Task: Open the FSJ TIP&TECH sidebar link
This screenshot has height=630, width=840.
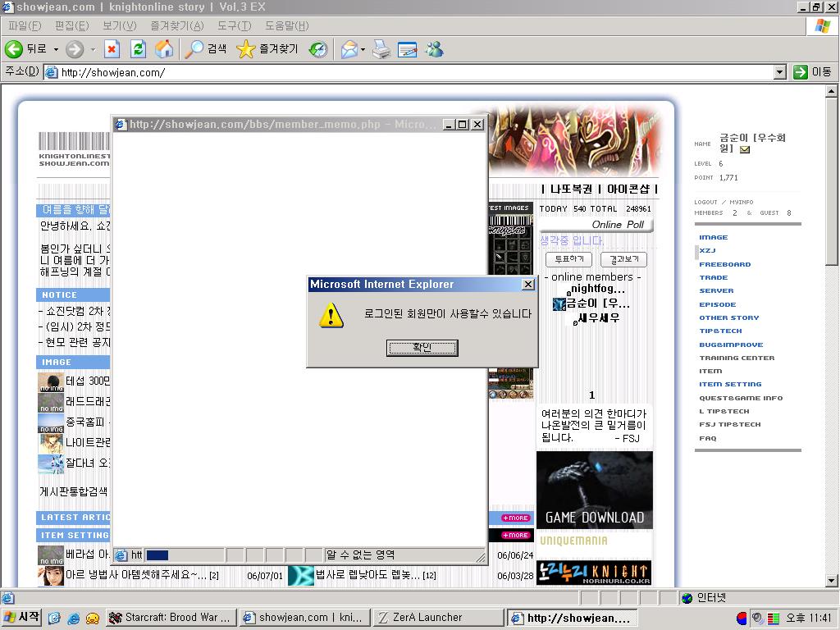Action: 729,424
